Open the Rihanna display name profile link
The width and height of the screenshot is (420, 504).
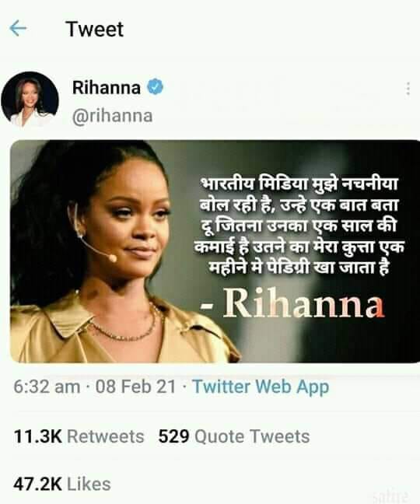[x=107, y=87]
